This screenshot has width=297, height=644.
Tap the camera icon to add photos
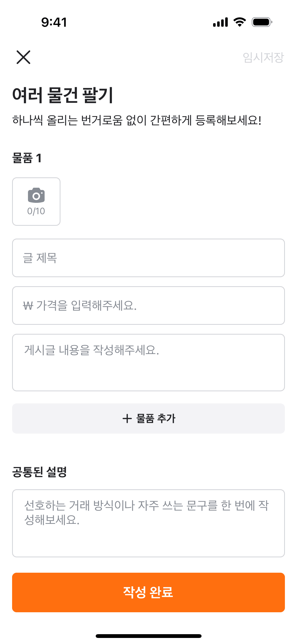(x=36, y=195)
